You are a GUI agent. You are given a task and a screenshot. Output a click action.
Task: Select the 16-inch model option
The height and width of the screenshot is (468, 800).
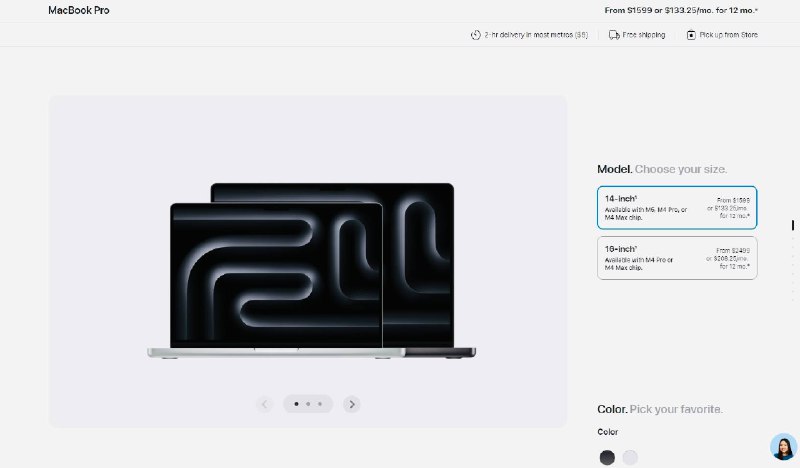[677, 258]
